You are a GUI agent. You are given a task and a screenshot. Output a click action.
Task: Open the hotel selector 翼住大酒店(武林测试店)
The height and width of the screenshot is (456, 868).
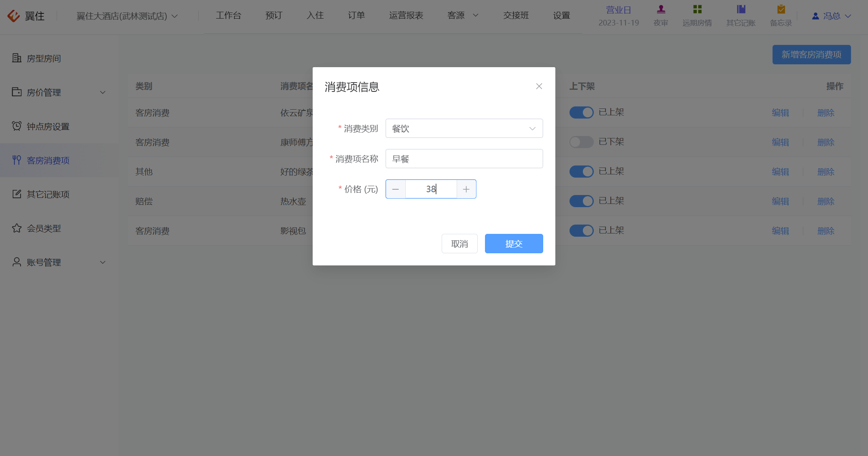coord(127,16)
